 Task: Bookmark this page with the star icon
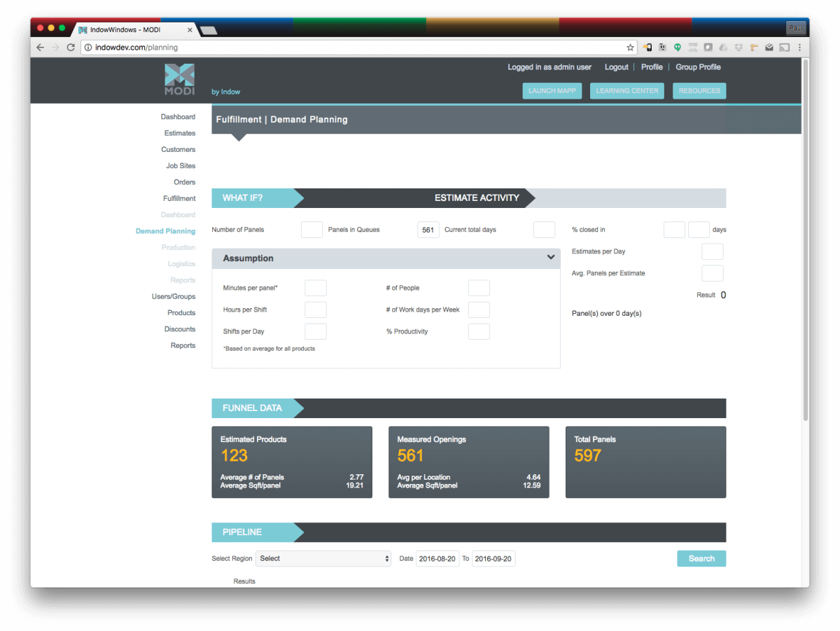[630, 47]
